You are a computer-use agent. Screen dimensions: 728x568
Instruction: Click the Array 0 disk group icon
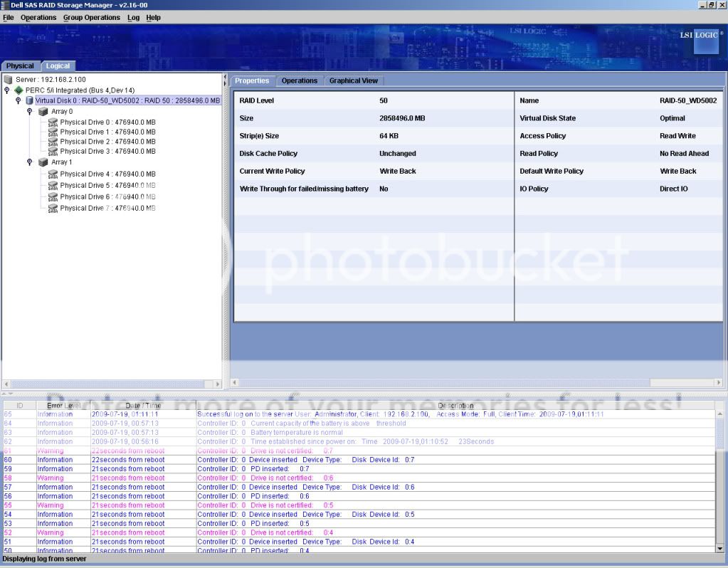(43, 112)
